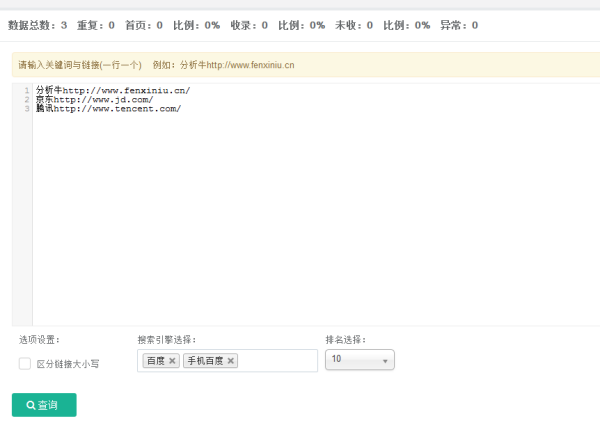Remove the 手机百度 tag with its x
600x430 pixels.
click(230, 360)
